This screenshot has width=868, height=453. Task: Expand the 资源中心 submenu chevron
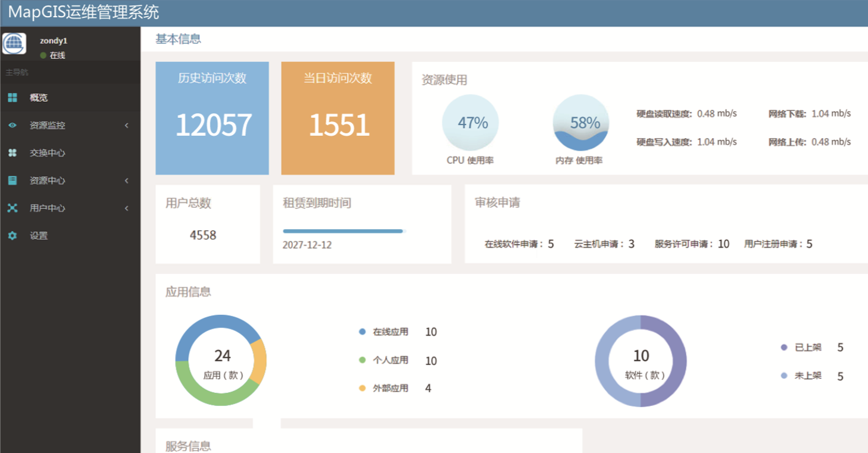pyautogui.click(x=127, y=180)
